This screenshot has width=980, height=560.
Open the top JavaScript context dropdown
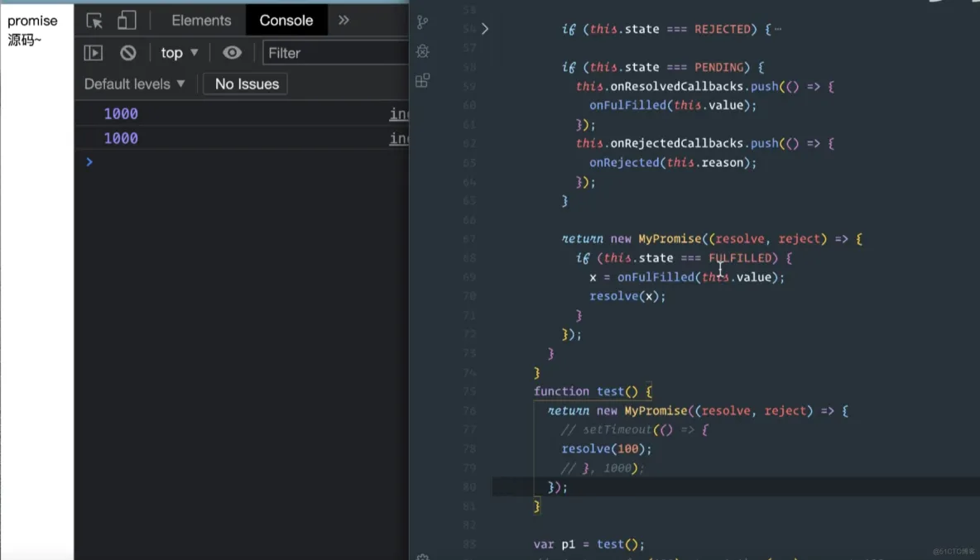[x=180, y=53]
